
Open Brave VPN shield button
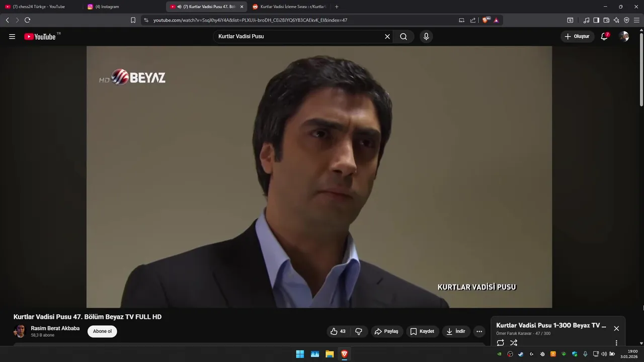coord(626,20)
